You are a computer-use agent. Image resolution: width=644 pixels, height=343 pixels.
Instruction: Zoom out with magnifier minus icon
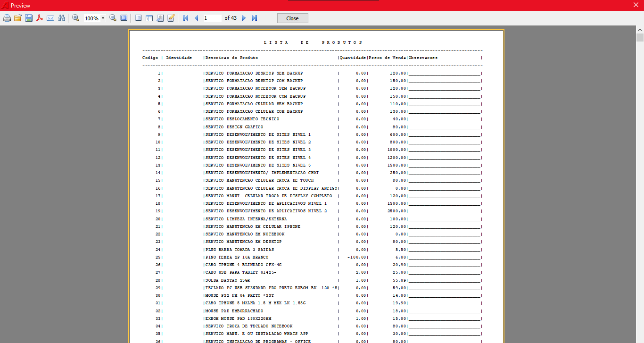113,18
